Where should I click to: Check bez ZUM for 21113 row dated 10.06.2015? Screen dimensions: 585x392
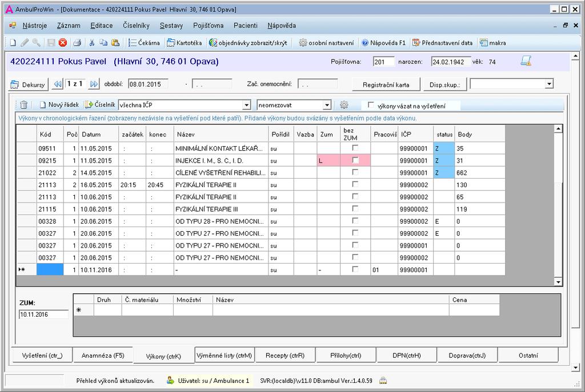(x=355, y=197)
